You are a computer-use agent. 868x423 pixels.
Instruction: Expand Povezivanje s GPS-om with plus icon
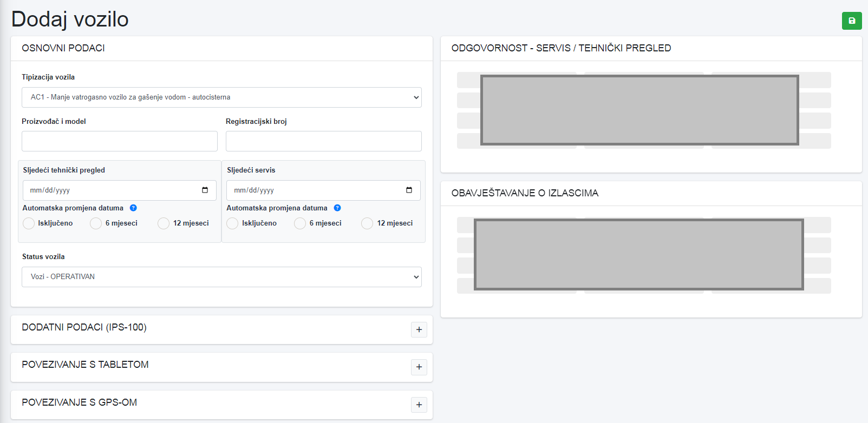[419, 405]
